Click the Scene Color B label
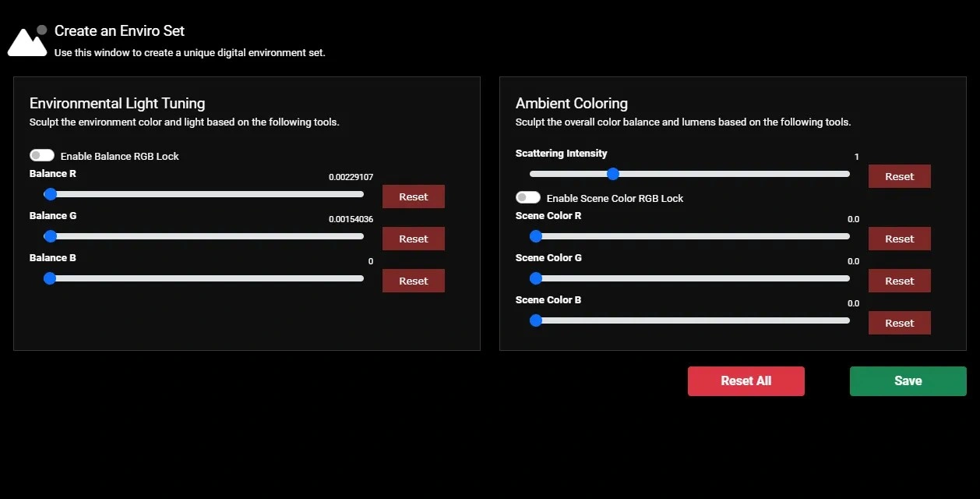The height and width of the screenshot is (499, 980). 548,300
